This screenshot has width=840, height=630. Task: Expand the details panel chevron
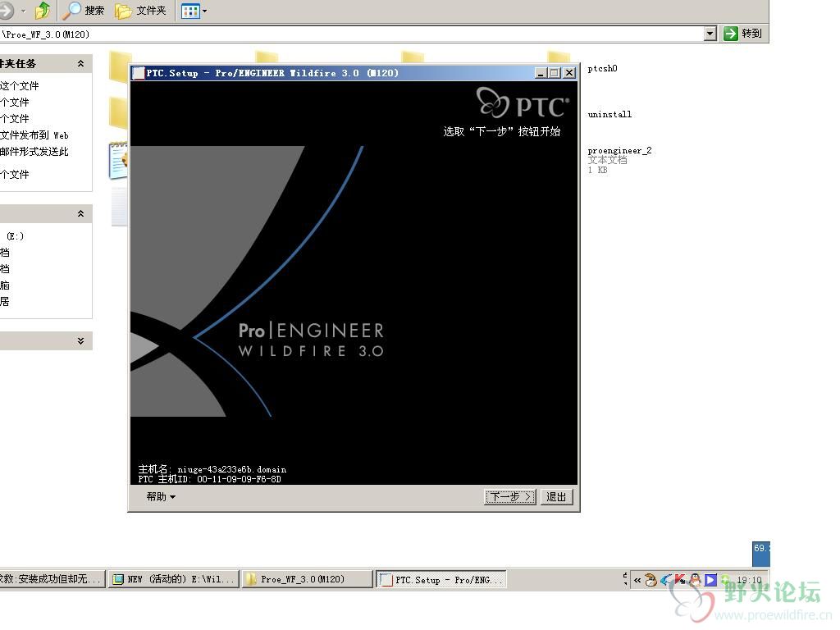tap(80, 340)
